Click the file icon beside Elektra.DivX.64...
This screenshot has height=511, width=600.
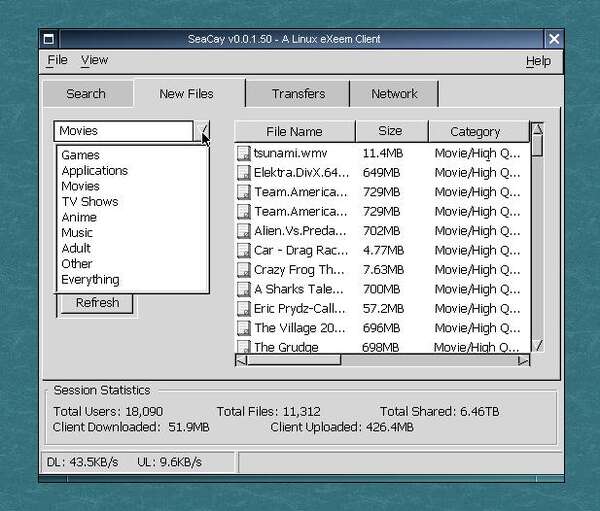(x=244, y=173)
